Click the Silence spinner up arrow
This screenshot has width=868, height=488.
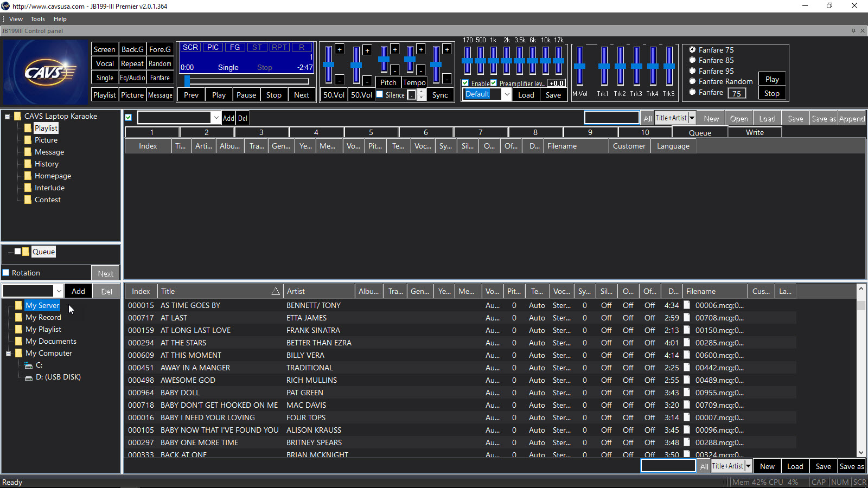pyautogui.click(x=421, y=92)
